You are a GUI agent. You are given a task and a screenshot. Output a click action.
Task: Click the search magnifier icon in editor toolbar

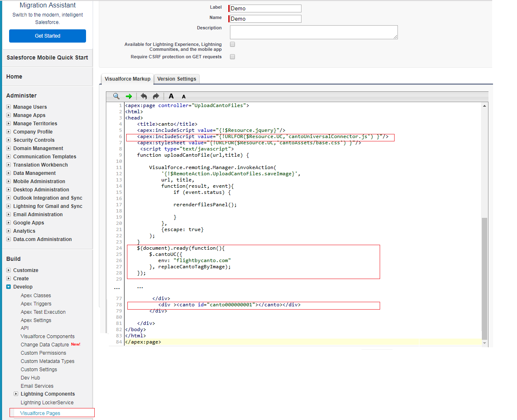(116, 96)
